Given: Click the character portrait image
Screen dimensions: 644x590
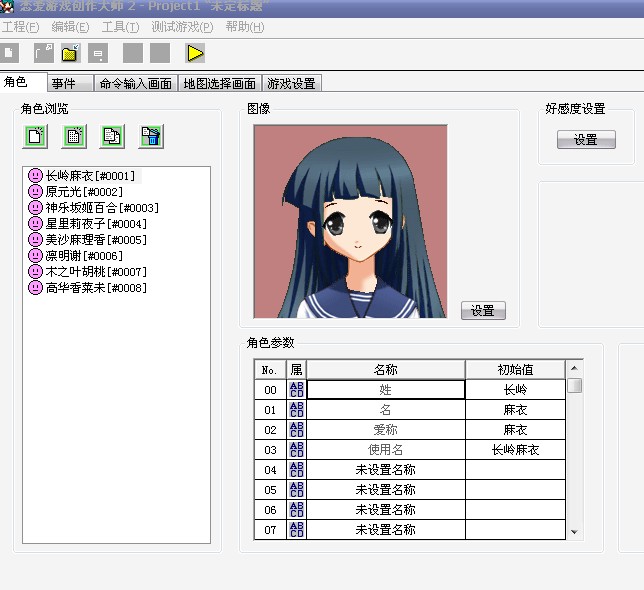Looking at the screenshot, I should point(350,222).
